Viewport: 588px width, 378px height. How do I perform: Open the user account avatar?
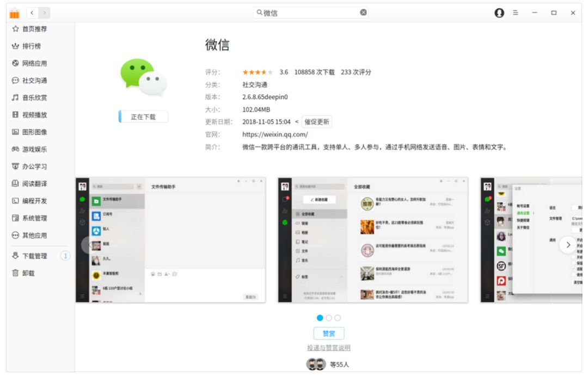499,13
